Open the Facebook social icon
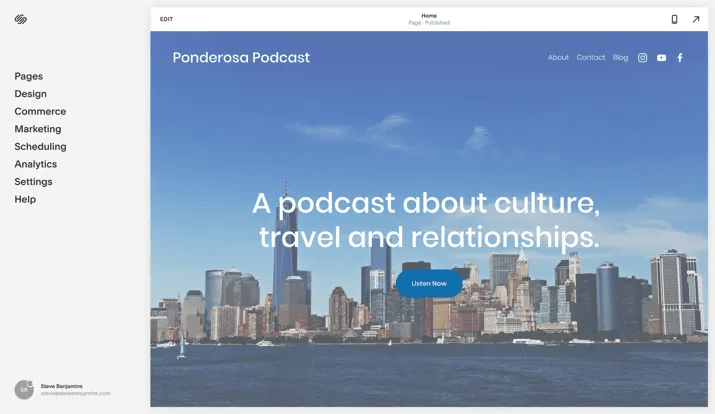 [680, 58]
